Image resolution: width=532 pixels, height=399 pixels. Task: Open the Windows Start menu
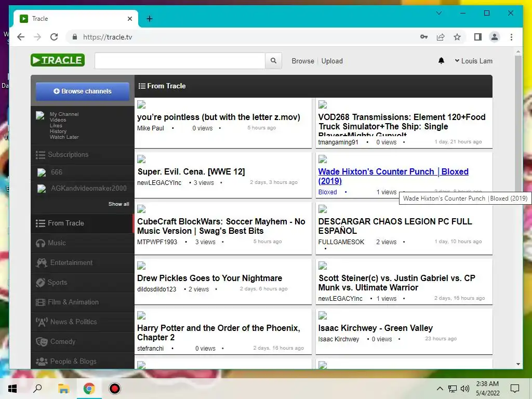click(x=12, y=389)
